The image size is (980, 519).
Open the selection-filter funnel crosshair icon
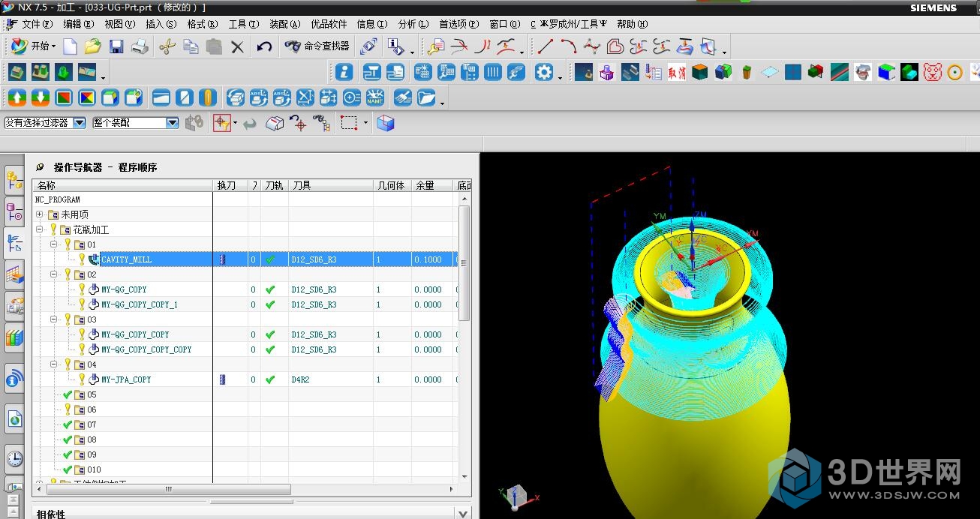[221, 123]
